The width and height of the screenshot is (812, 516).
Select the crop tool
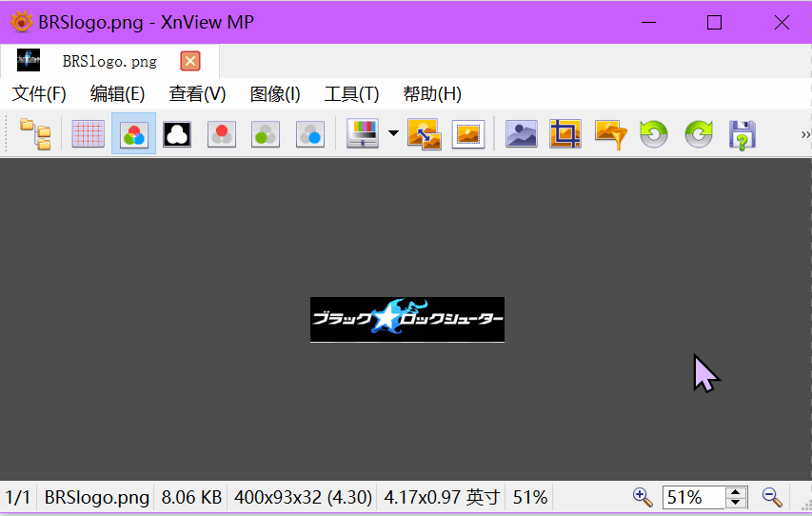565,133
